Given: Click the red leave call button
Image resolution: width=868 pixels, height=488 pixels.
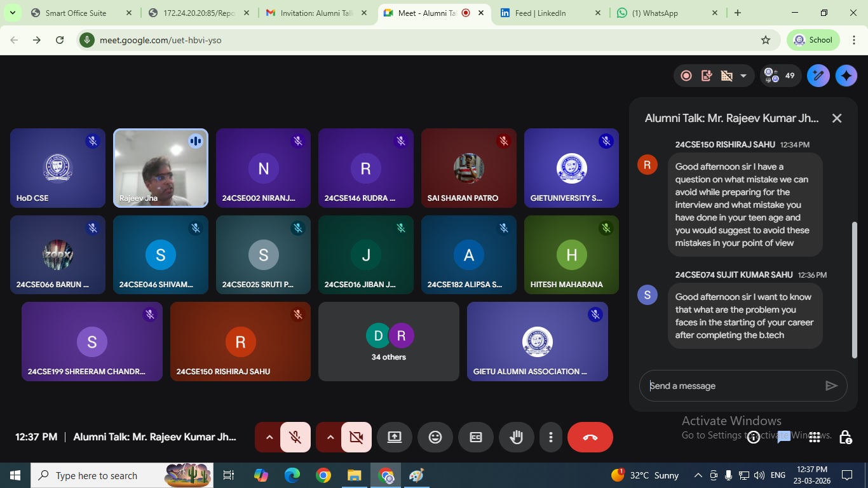Looking at the screenshot, I should pos(590,437).
